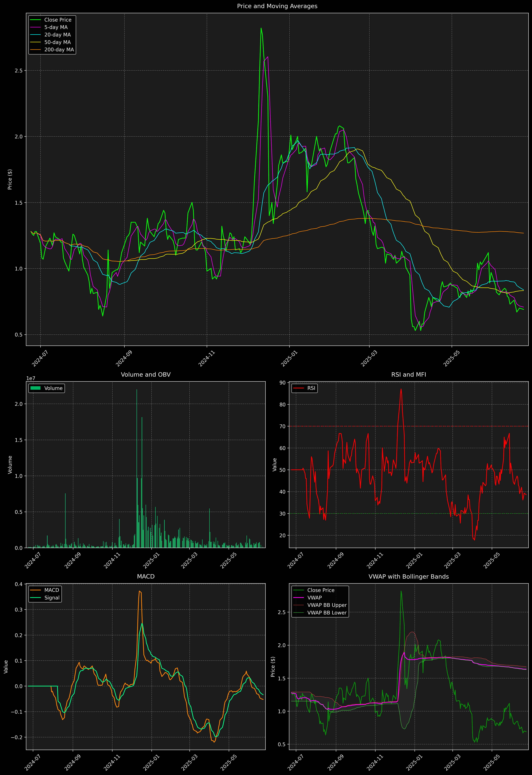Screen dimensions: 532x775
Task: Click the 20 tick on the RSI chart y-axis
Action: (283, 536)
